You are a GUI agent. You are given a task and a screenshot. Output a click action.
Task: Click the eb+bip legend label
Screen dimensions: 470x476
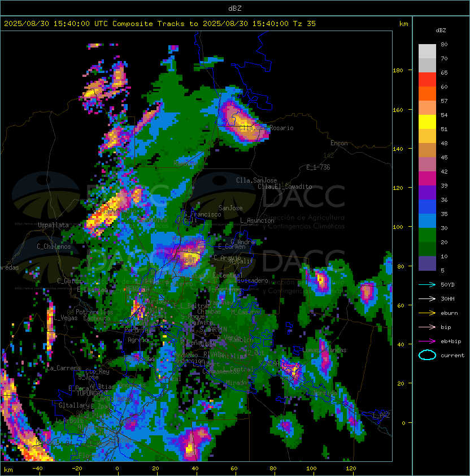coord(451,341)
